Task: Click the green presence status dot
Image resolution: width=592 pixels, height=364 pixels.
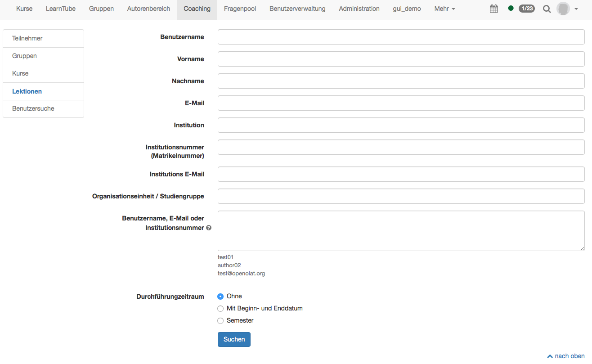Action: click(511, 8)
